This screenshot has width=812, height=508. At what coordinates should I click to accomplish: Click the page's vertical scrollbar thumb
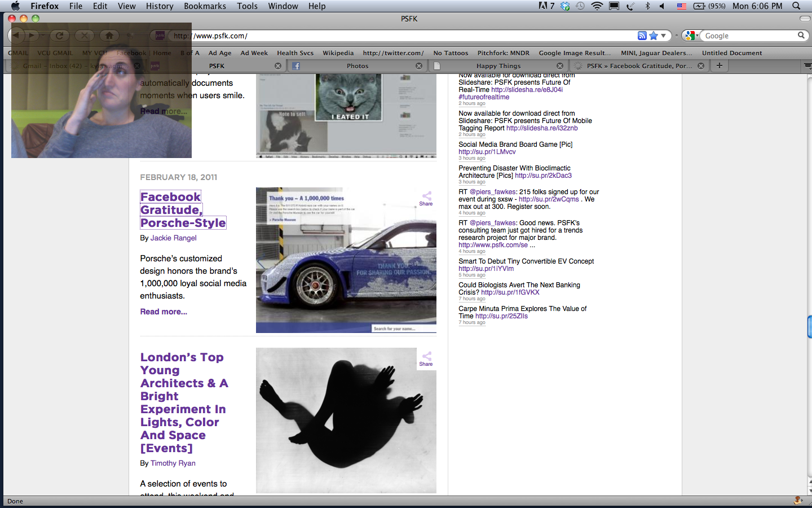pyautogui.click(x=809, y=327)
